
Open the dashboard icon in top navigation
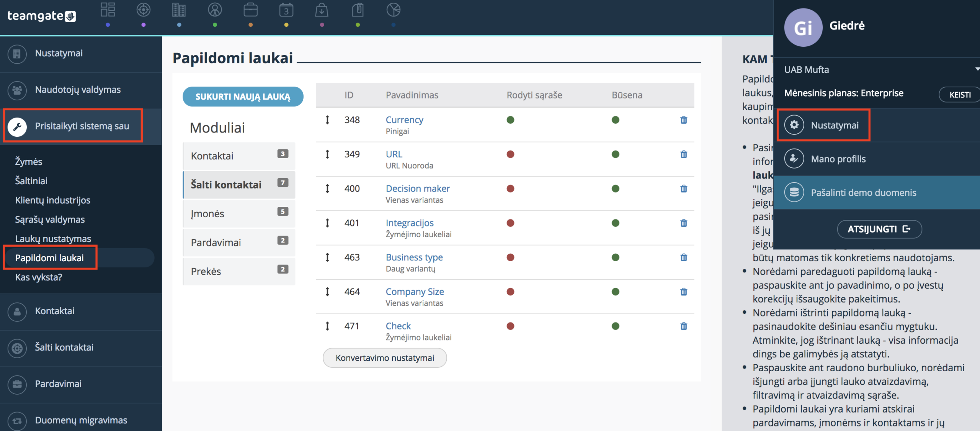click(x=108, y=10)
